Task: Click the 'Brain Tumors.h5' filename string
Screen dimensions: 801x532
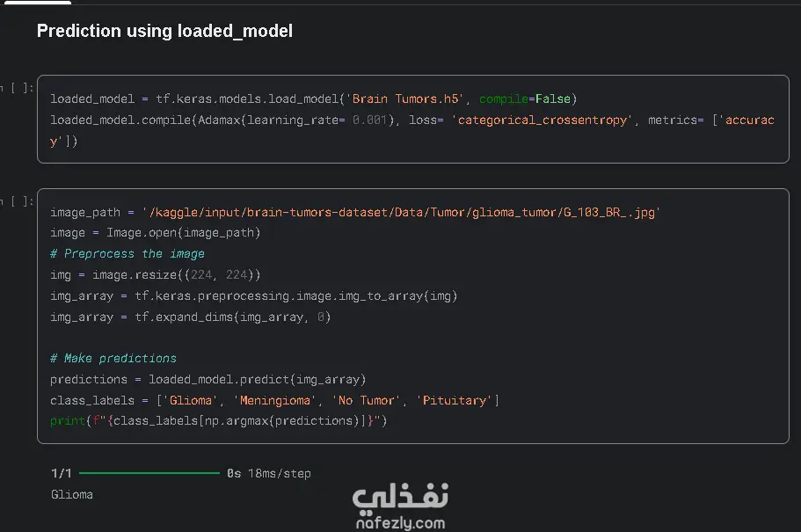Action: pyautogui.click(x=406, y=98)
